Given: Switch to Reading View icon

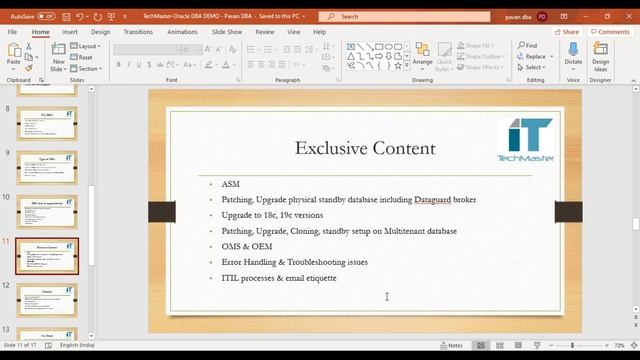Looking at the screenshot, I should coord(518,345).
